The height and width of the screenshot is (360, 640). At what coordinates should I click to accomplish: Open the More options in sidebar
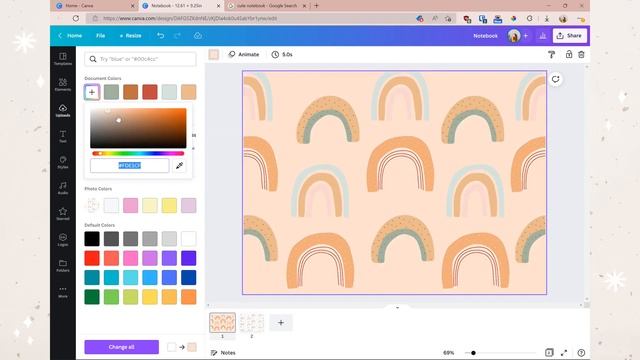click(x=62, y=292)
